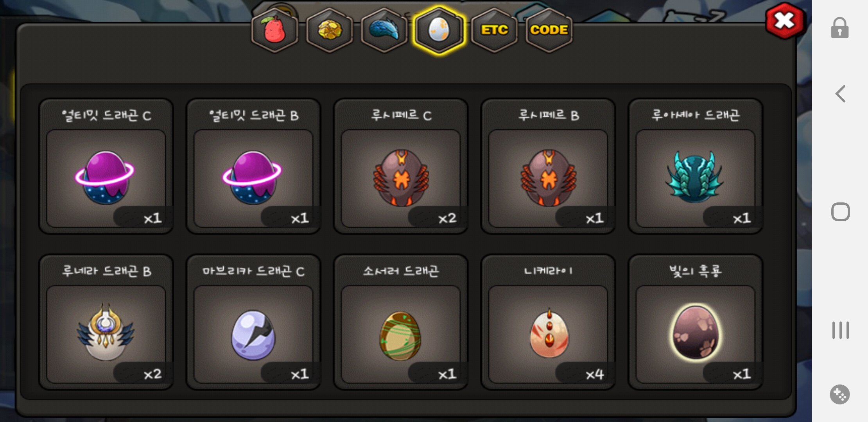
Task: Close the inventory with the red X
Action: 785,21
